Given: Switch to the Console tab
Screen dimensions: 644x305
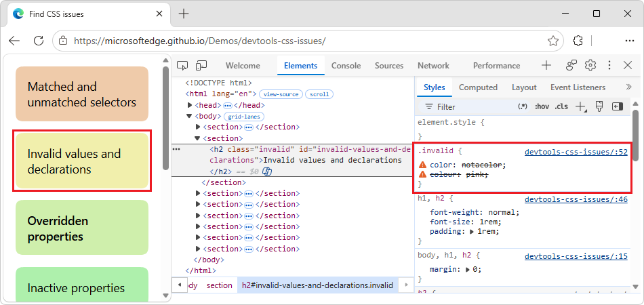Looking at the screenshot, I should (x=346, y=66).
